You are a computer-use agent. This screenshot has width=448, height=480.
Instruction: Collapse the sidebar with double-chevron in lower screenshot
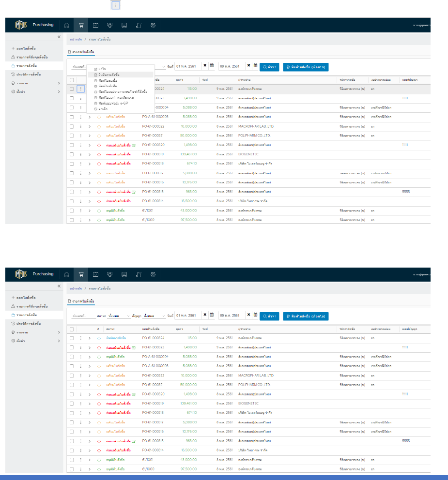tap(59, 286)
